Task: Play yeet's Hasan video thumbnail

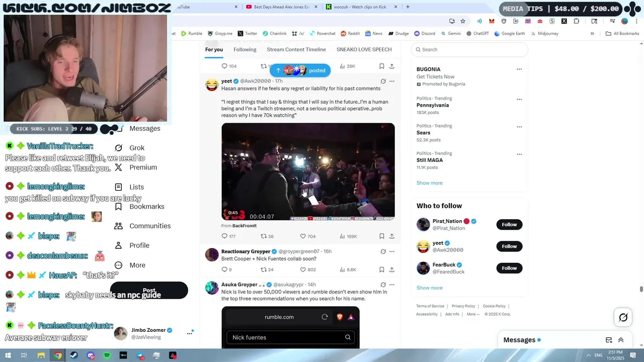Action: pyautogui.click(x=308, y=171)
